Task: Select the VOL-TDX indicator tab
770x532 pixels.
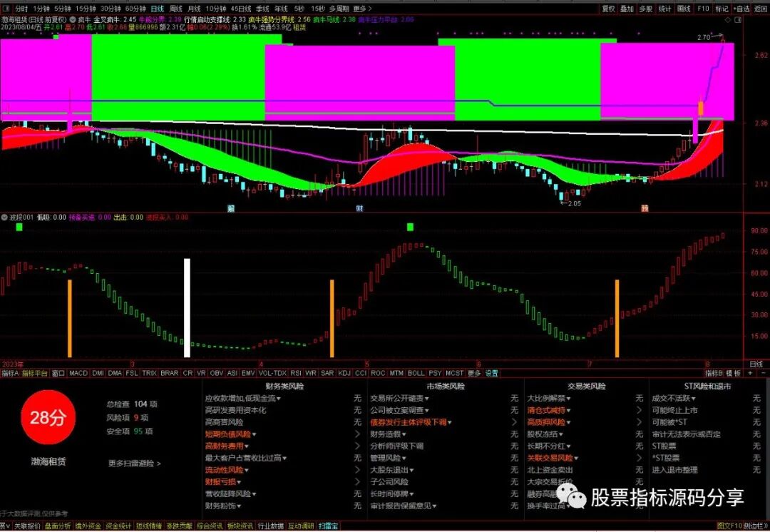Action: tap(272, 374)
